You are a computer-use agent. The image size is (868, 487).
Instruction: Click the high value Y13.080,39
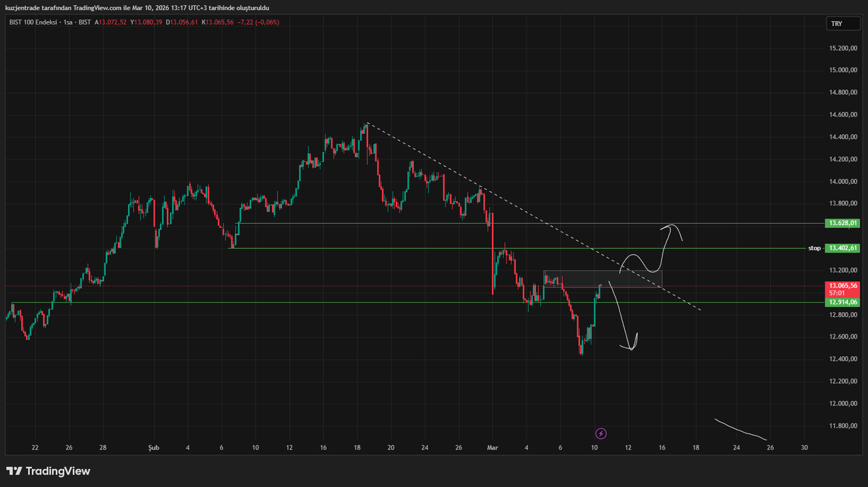click(x=146, y=22)
